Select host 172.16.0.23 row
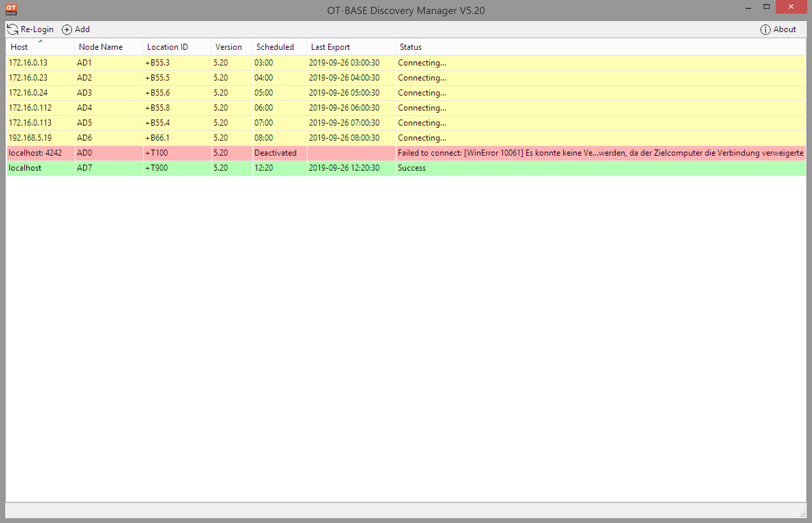 click(406, 78)
